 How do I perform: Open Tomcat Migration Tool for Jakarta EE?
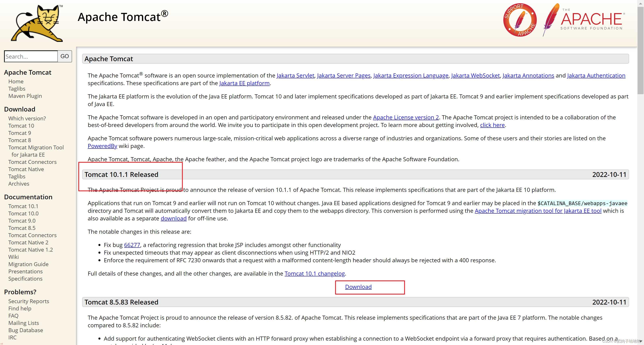[36, 151]
